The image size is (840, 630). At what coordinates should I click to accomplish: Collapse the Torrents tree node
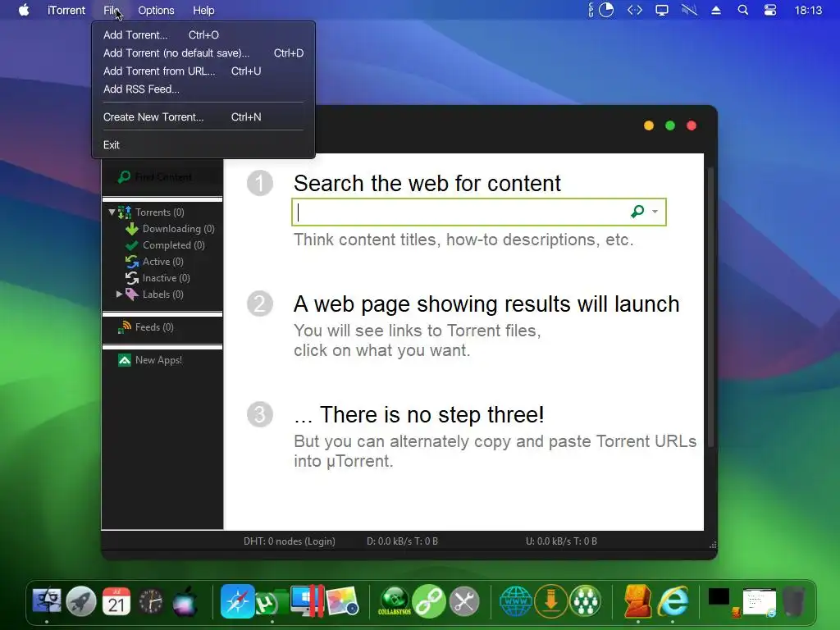(x=112, y=212)
